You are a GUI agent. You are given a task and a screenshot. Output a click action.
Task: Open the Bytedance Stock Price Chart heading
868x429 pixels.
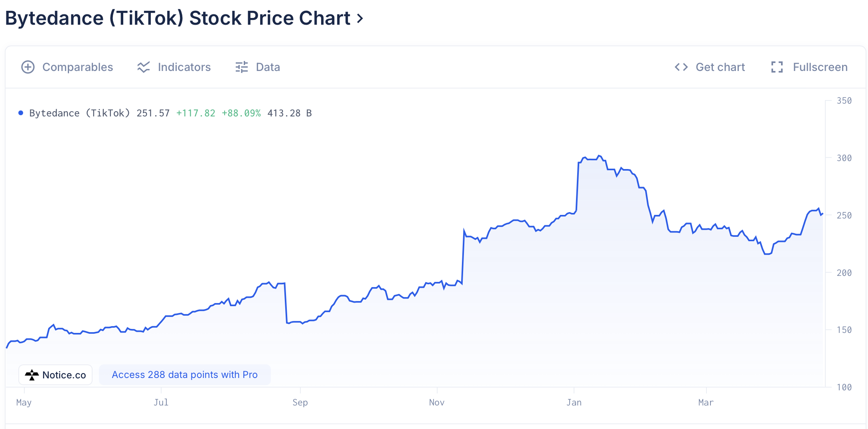178,18
